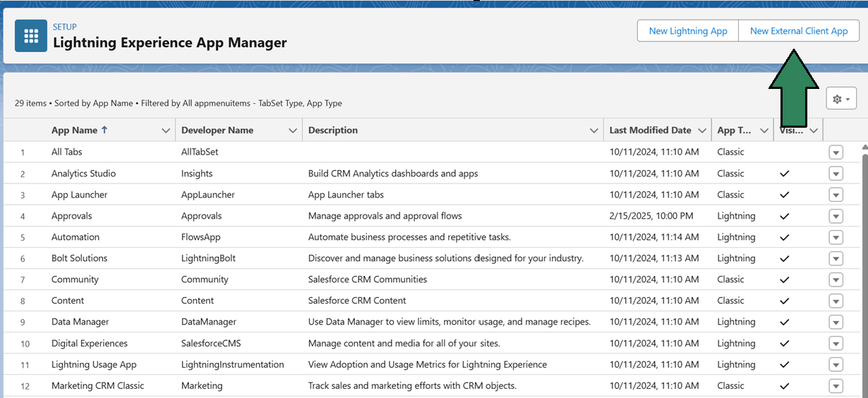Screen dimensions: 868x398
Task: Select the Digital Experiences app name cell
Action: point(90,343)
